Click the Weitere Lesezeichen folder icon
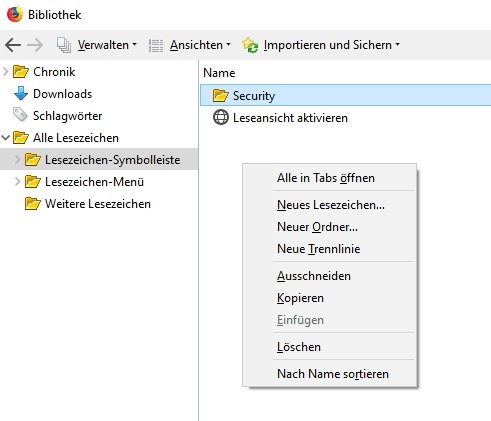 [x=33, y=204]
